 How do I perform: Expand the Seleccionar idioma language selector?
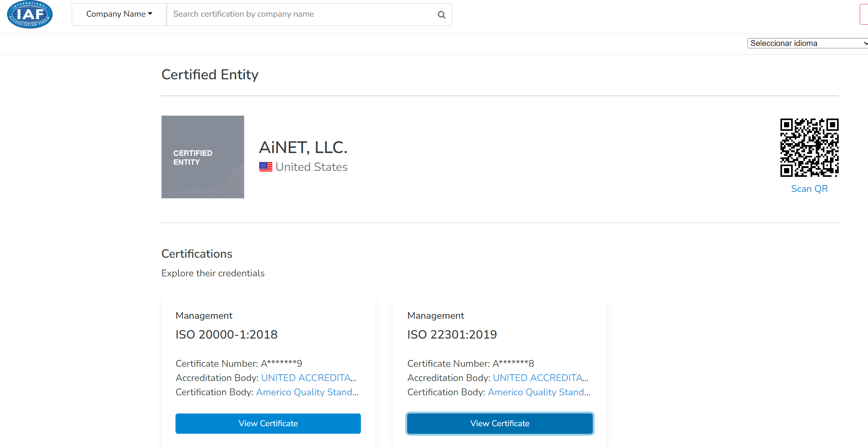pyautogui.click(x=807, y=43)
